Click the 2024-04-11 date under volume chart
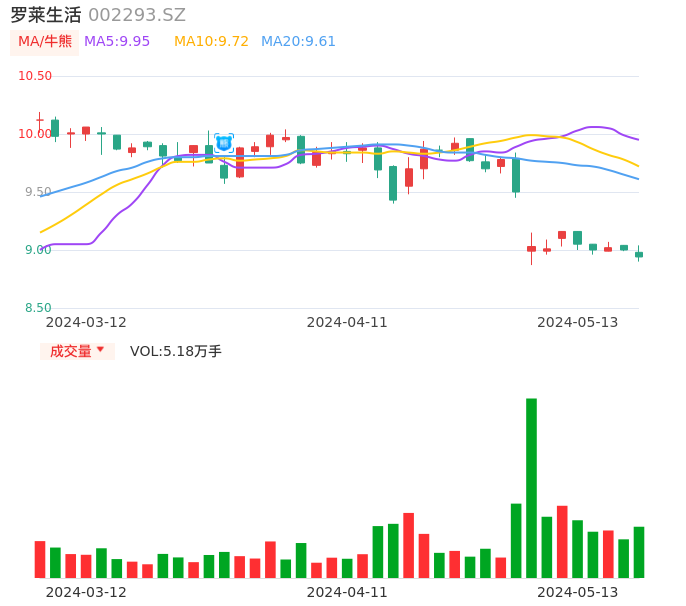This screenshot has width=686, height=606. coord(347,592)
